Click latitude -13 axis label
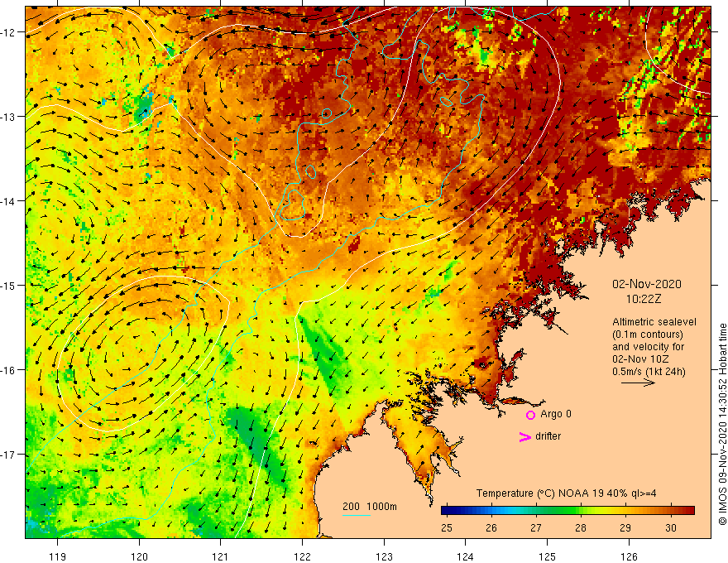The image size is (728, 563). pos(8,117)
